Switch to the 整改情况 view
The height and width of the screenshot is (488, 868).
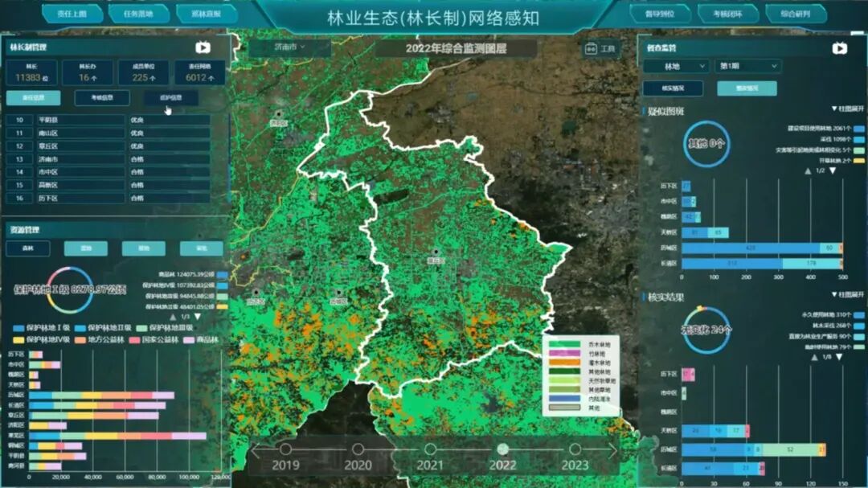click(747, 88)
